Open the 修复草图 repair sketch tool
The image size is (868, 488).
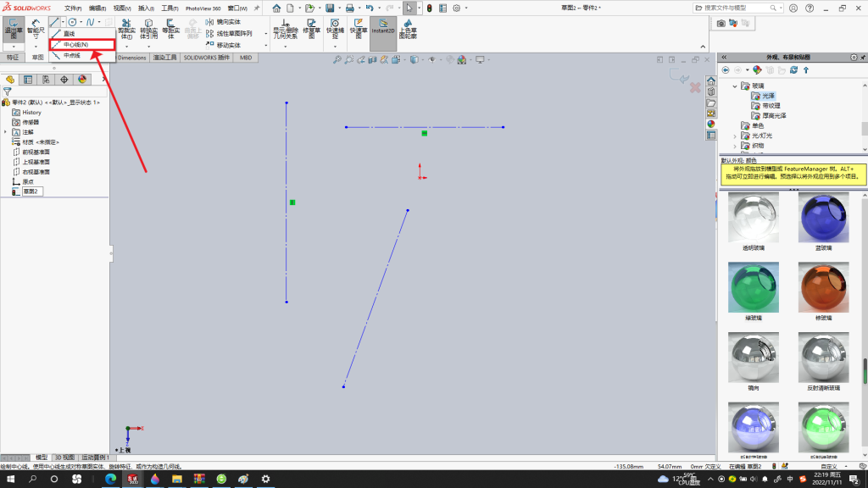[312, 30]
